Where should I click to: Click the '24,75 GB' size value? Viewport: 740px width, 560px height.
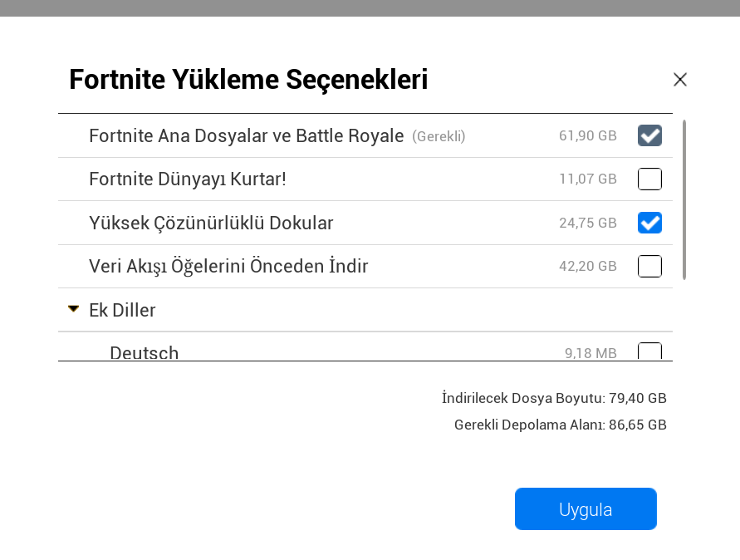(587, 223)
